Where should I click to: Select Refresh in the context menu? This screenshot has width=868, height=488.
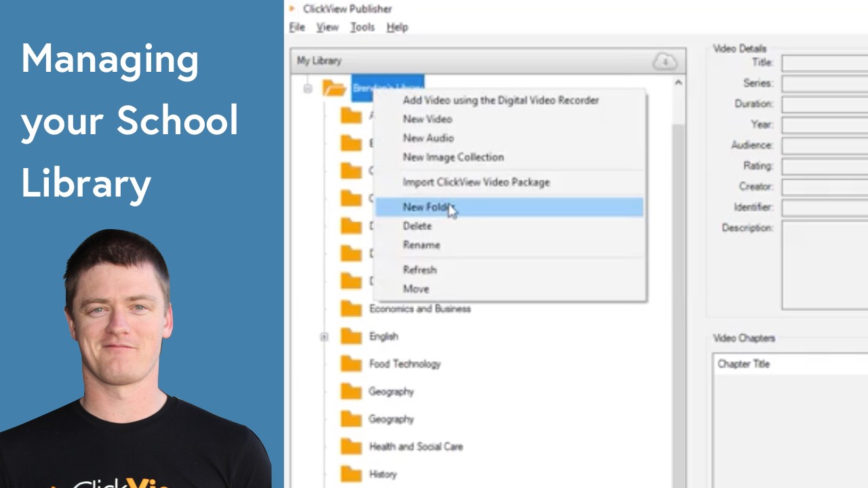(509, 270)
